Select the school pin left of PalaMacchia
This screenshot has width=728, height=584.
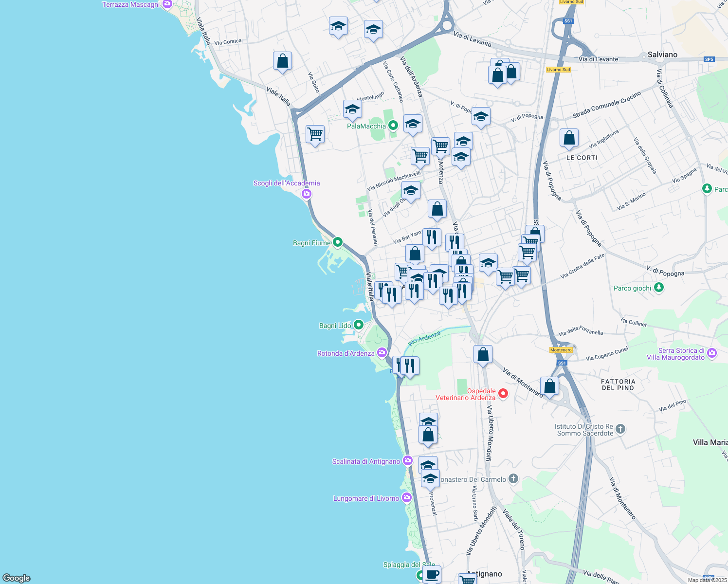pos(352,110)
